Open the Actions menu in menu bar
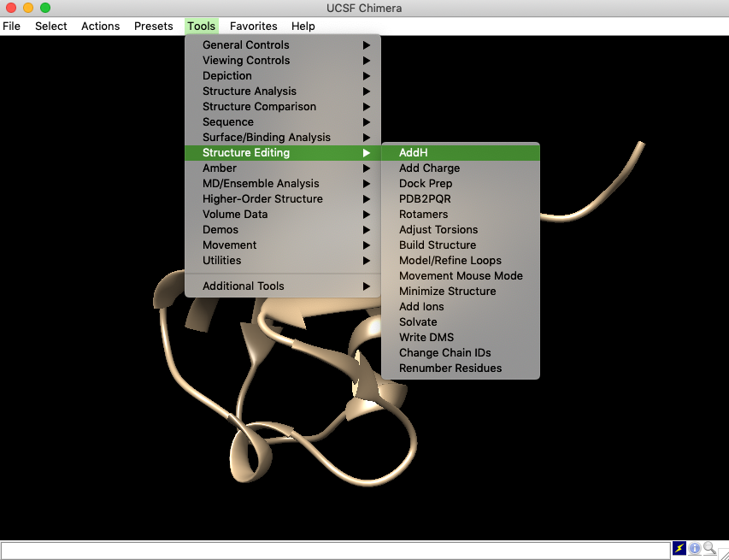 [x=101, y=27]
